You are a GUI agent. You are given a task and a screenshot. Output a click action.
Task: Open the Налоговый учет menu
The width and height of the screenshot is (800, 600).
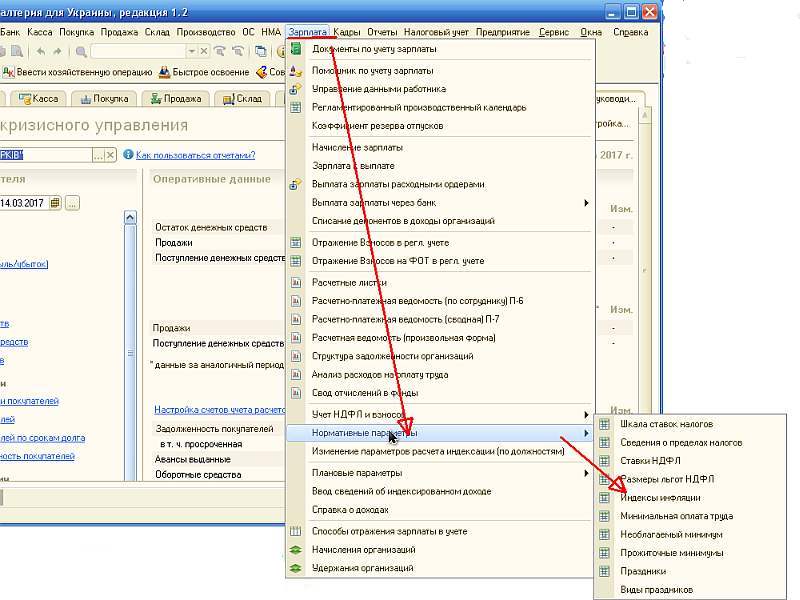click(436, 32)
